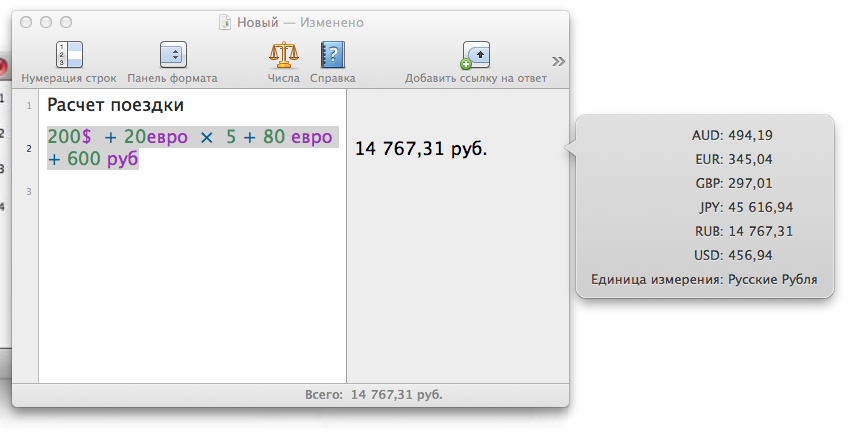849x432 pixels.
Task: Select EUR: 345,04 row in popover
Action: coord(734,159)
